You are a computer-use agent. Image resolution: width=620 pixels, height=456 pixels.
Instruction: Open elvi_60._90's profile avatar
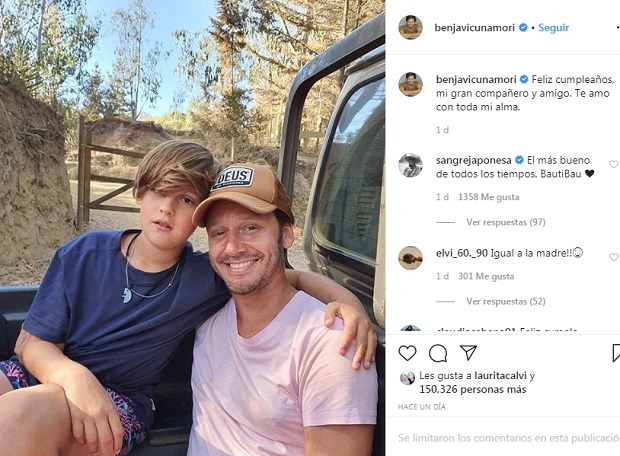click(410, 258)
